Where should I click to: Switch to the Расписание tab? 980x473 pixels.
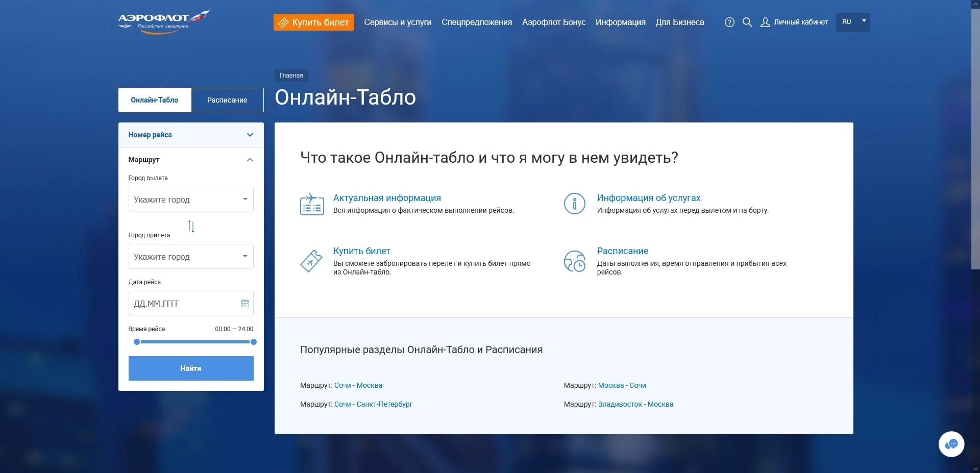click(x=227, y=100)
